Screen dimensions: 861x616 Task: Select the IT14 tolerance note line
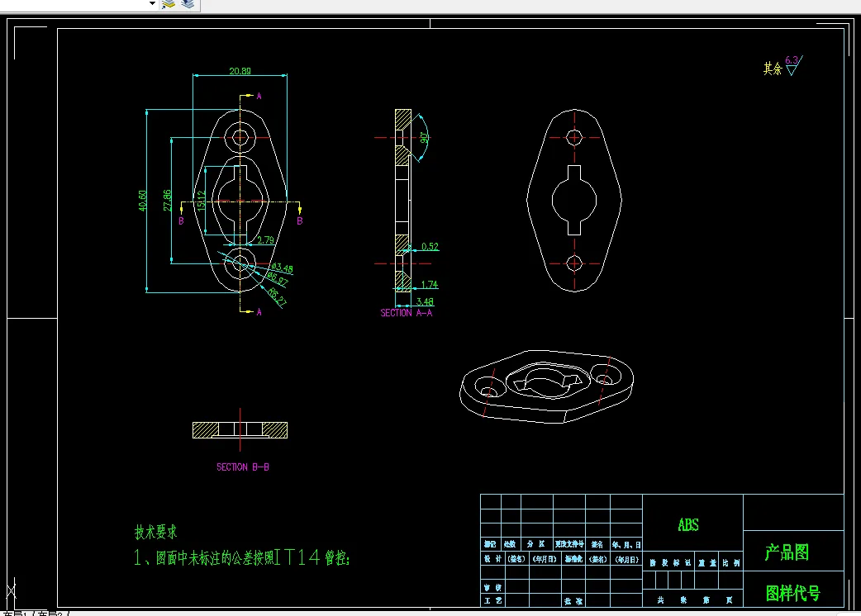point(241,558)
